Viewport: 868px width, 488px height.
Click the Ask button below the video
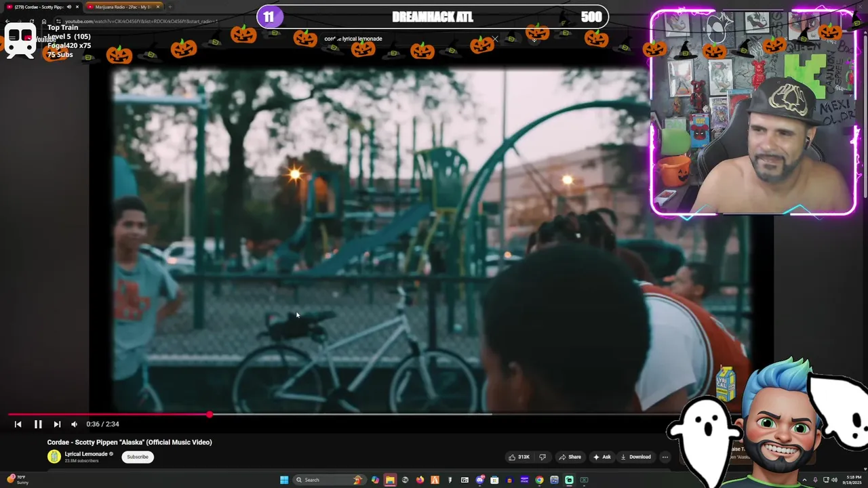click(601, 457)
